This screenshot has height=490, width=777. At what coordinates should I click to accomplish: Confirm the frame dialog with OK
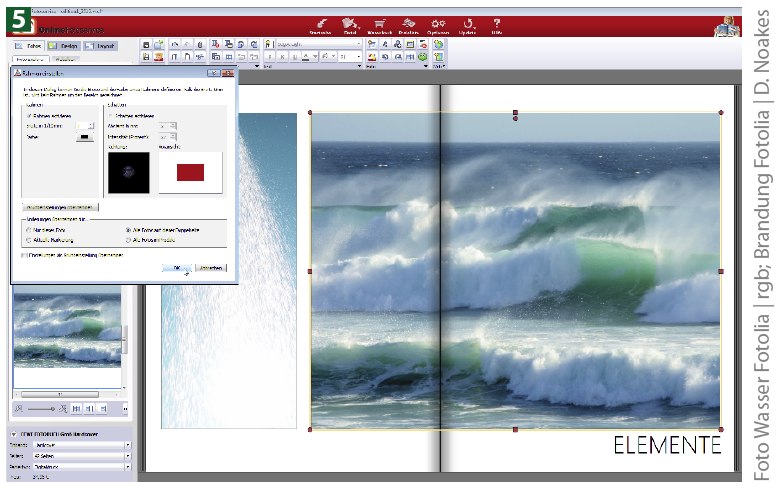[x=177, y=268]
